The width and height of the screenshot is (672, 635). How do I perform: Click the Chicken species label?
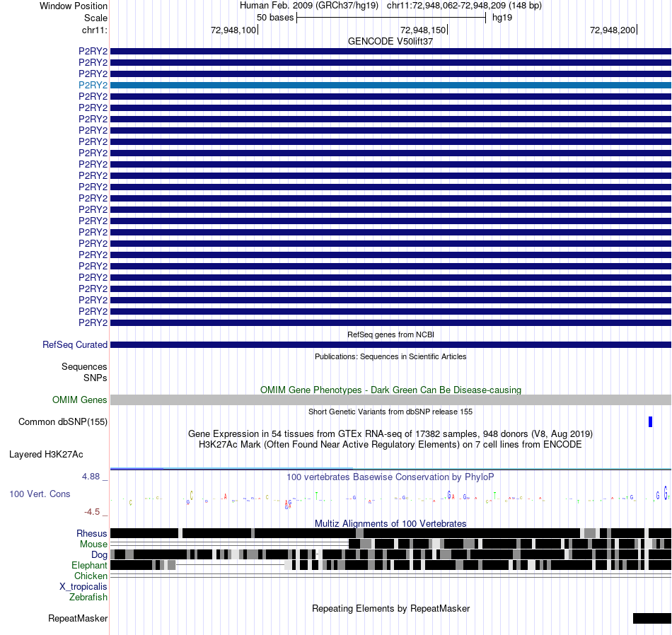[91, 576]
